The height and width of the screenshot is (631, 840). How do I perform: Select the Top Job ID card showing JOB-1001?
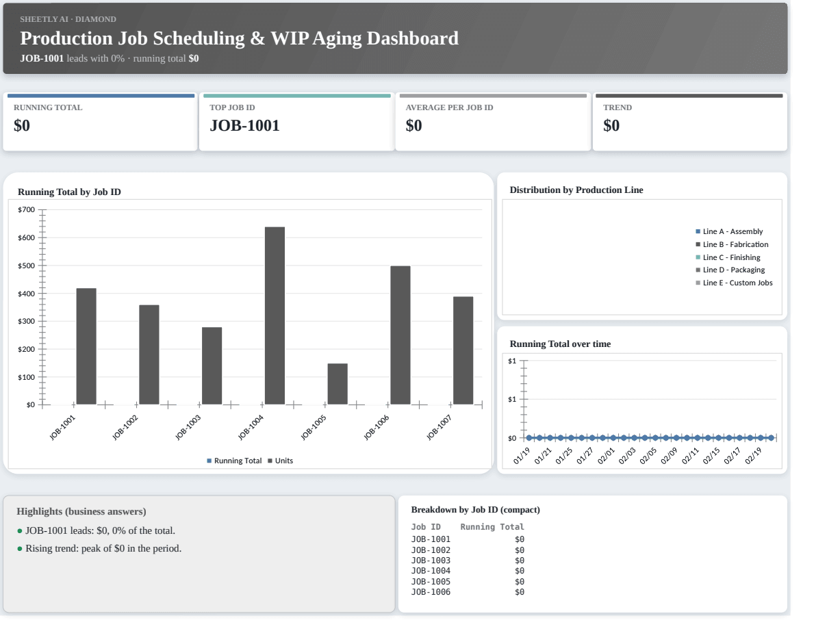[296, 122]
